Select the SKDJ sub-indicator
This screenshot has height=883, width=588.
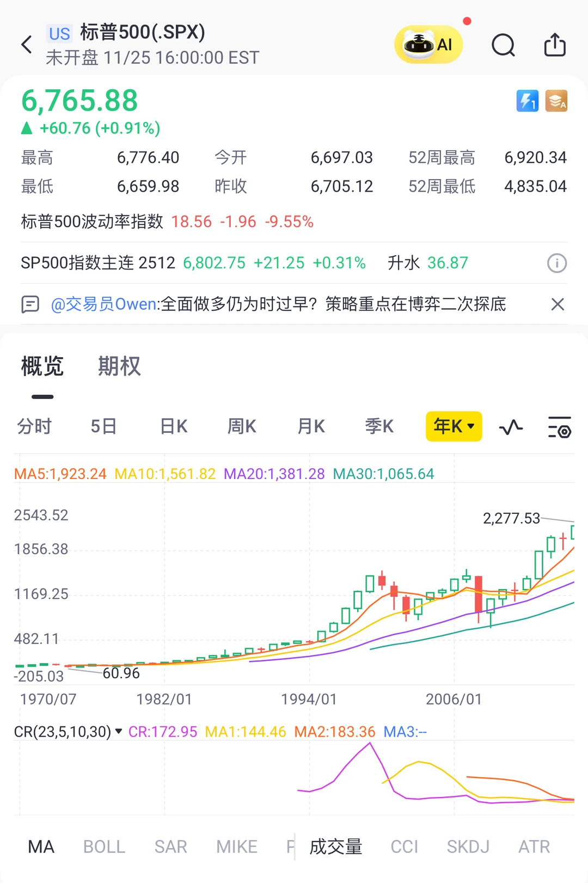pyautogui.click(x=468, y=847)
